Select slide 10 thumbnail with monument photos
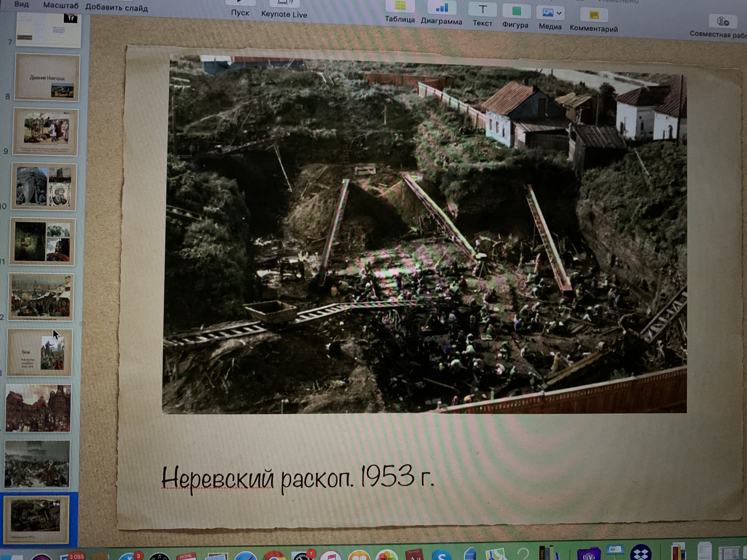This screenshot has width=747, height=560. coord(44,187)
